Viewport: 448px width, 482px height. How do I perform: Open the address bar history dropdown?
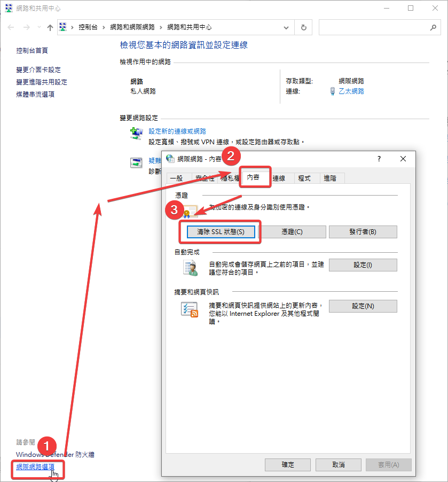click(287, 27)
